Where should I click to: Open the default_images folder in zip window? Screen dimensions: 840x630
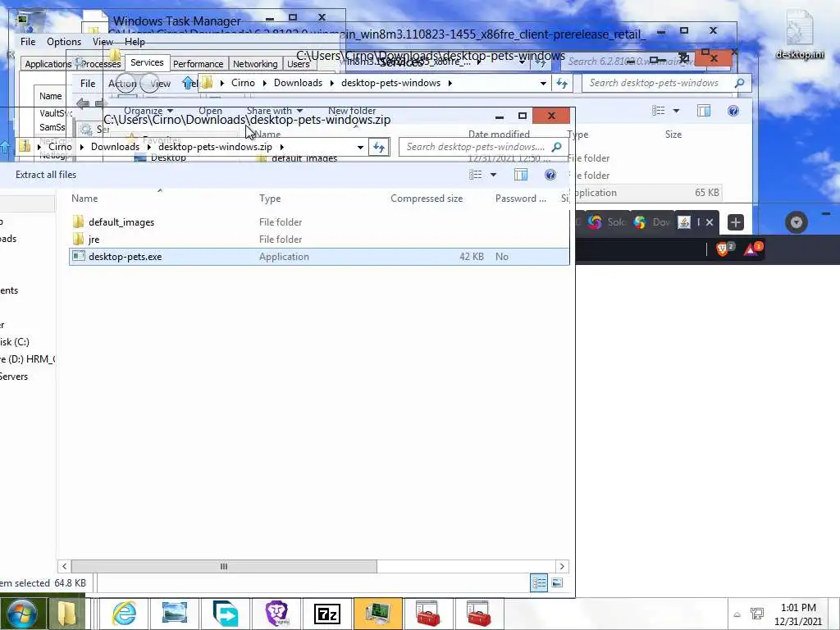[x=121, y=222]
